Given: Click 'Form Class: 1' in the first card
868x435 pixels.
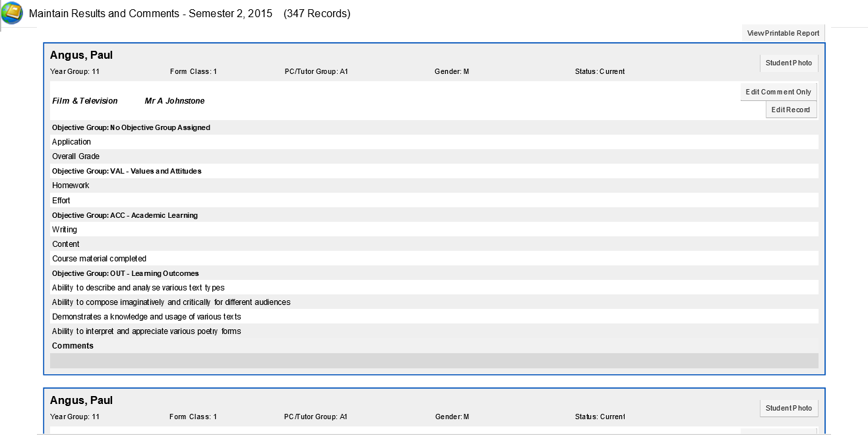Looking at the screenshot, I should point(193,71).
